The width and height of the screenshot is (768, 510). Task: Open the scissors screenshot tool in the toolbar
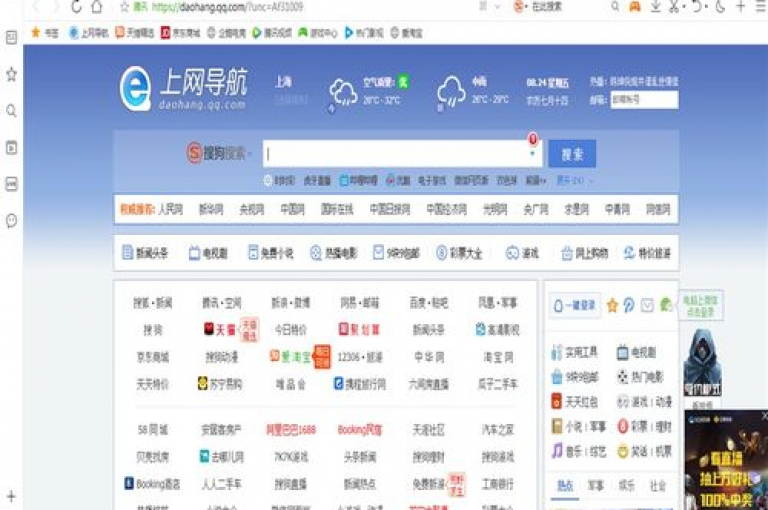[x=674, y=7]
